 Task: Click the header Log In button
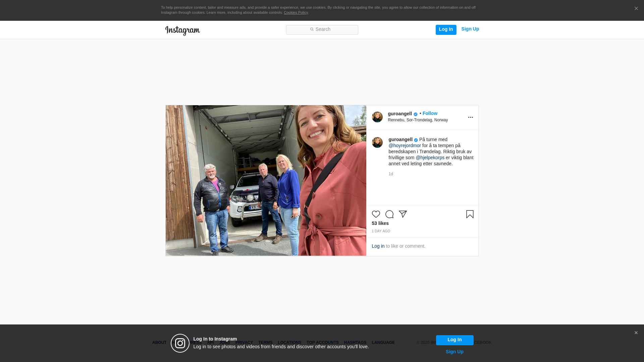point(446,29)
